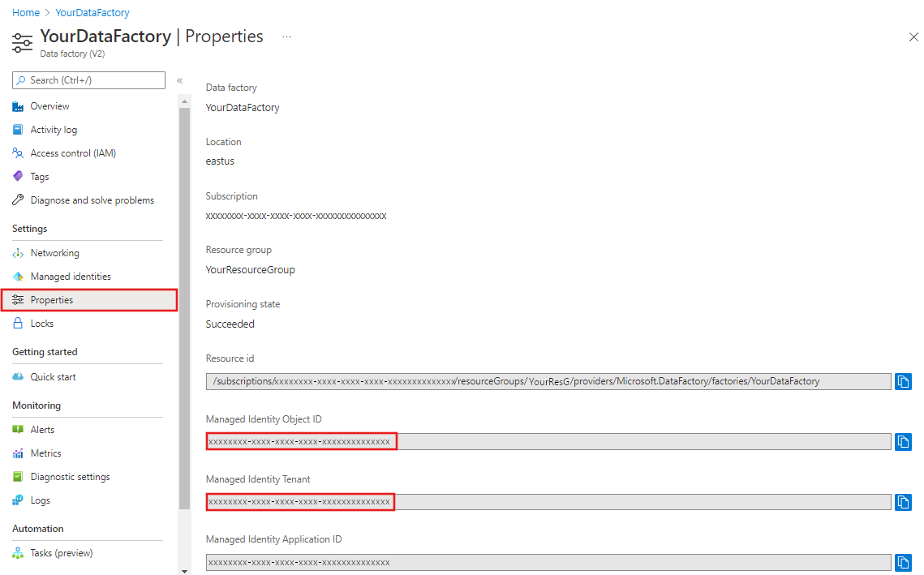Screen dimensions: 924x575
Task: Click the eastus location value
Action: pos(220,161)
